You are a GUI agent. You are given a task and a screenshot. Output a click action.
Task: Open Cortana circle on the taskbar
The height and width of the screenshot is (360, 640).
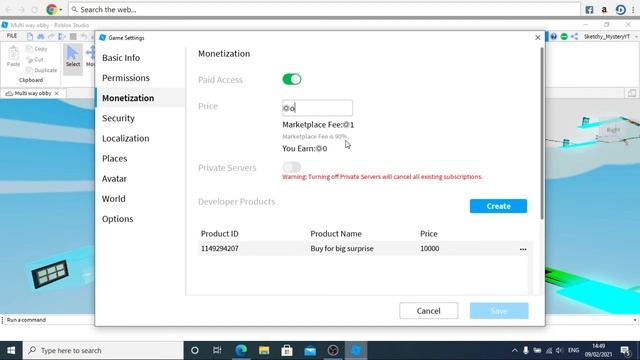(195, 350)
